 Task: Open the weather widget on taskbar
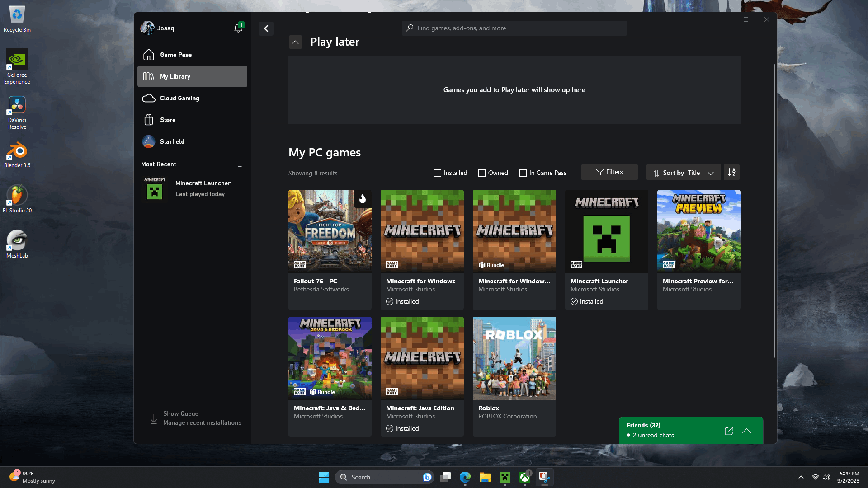[33, 477]
